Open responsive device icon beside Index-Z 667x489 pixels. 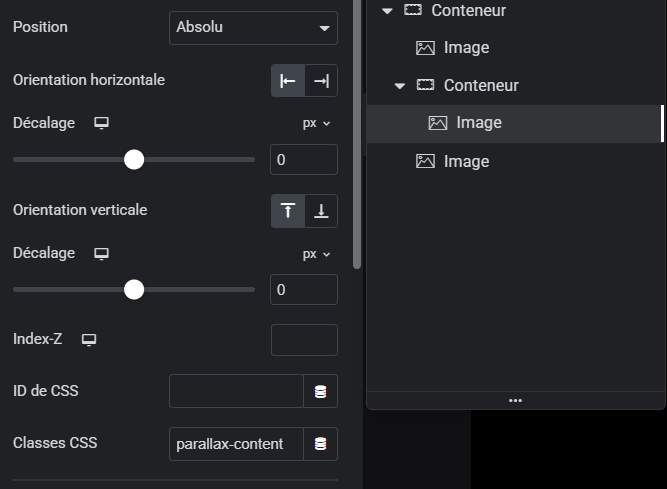click(89, 340)
